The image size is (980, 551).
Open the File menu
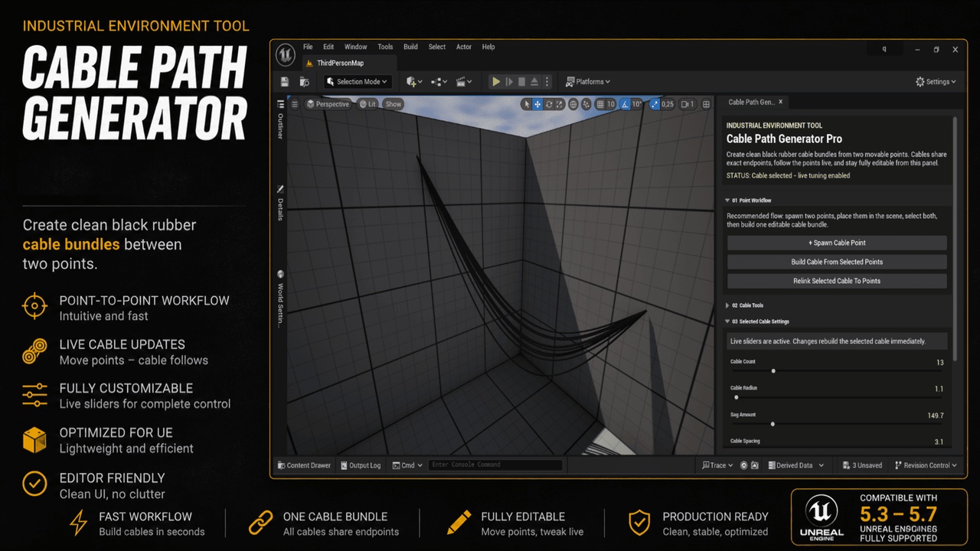[x=308, y=47]
